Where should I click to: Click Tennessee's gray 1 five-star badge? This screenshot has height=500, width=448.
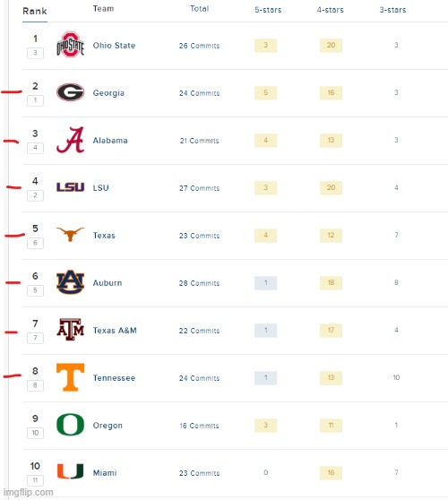(265, 378)
